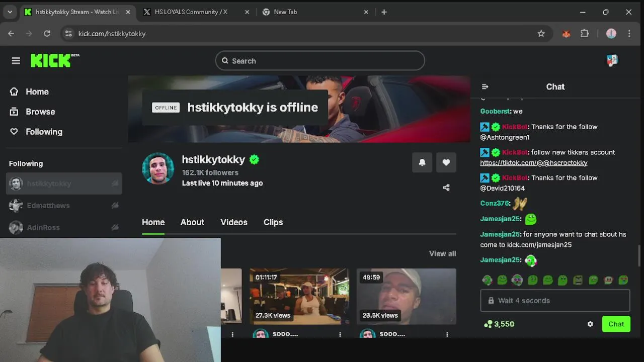Image resolution: width=644 pixels, height=362 pixels.
Task: Select hstikkytokky in the Following list
Action: click(64, 184)
